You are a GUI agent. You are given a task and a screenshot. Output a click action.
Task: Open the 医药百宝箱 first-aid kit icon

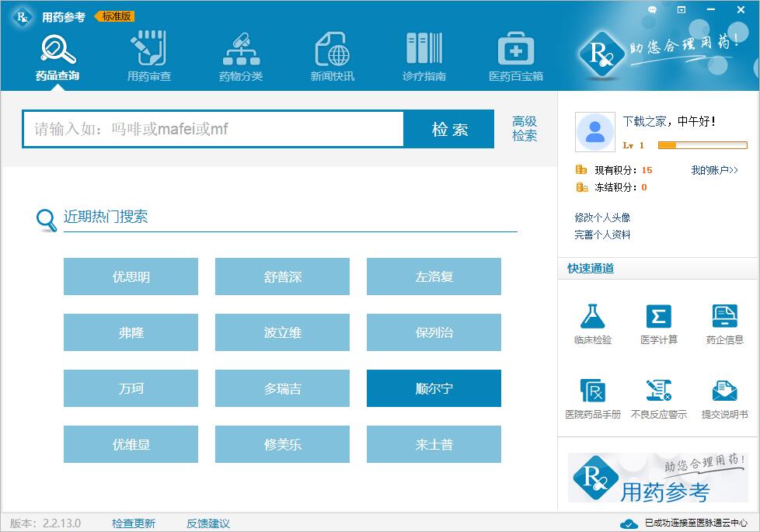(515, 50)
